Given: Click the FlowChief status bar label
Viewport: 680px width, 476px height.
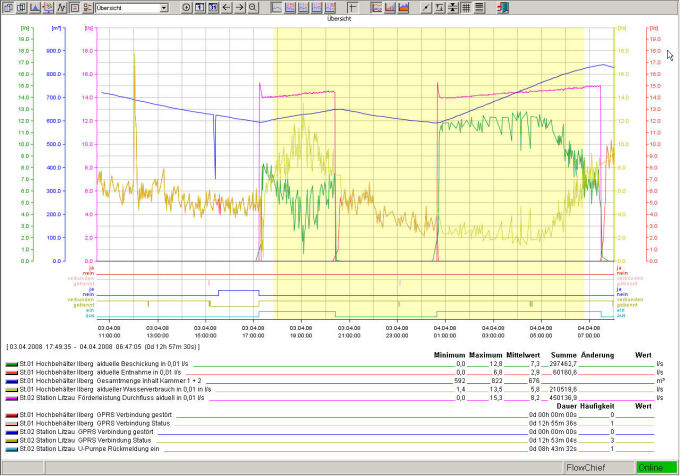Looking at the screenshot, I should 585,468.
